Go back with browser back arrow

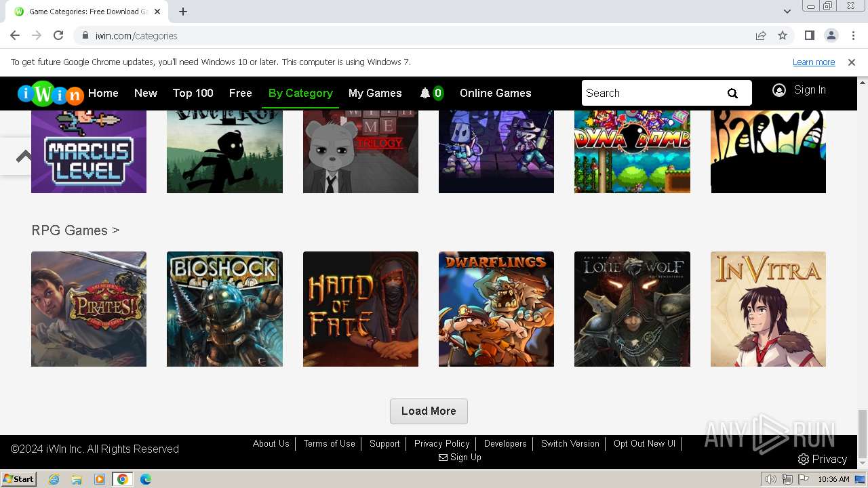(15, 35)
